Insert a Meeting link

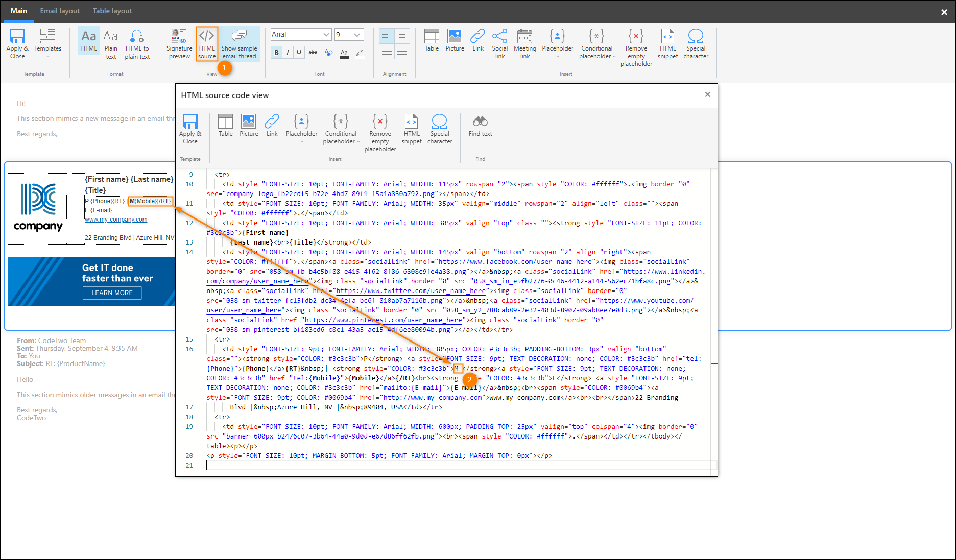[524, 43]
